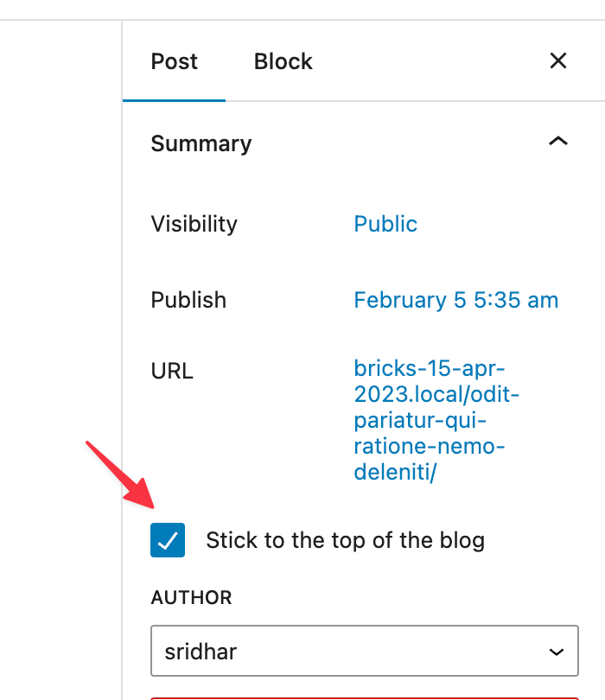Open the Post tab
This screenshot has height=700, width=605.
(174, 60)
